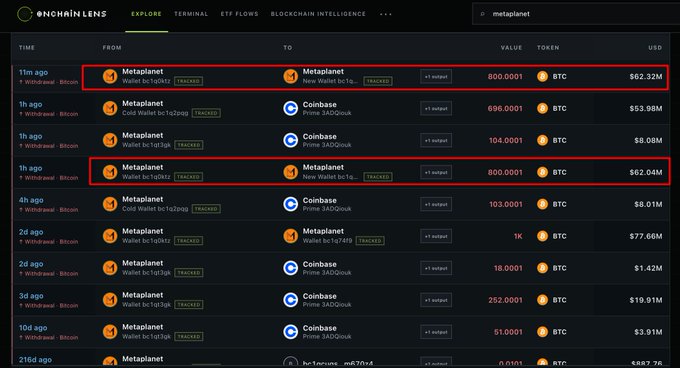Click 'Withdrawal · Bitcoin' label under 4h ago

coord(49,210)
